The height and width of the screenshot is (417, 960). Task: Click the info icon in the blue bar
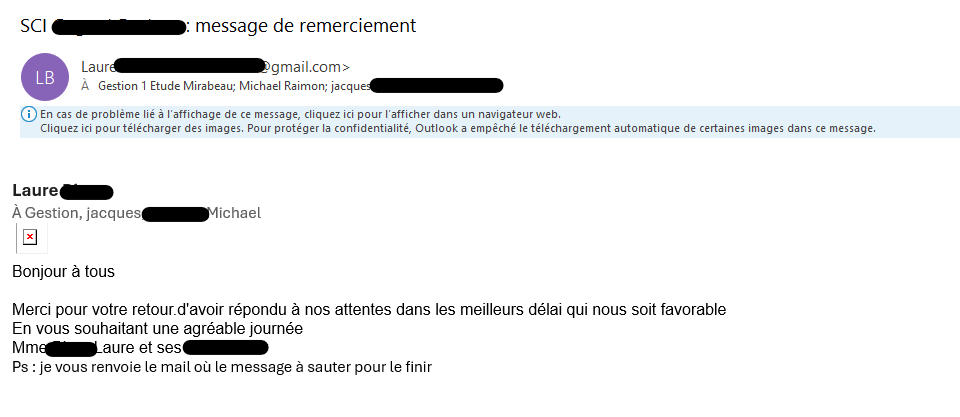tap(29, 114)
